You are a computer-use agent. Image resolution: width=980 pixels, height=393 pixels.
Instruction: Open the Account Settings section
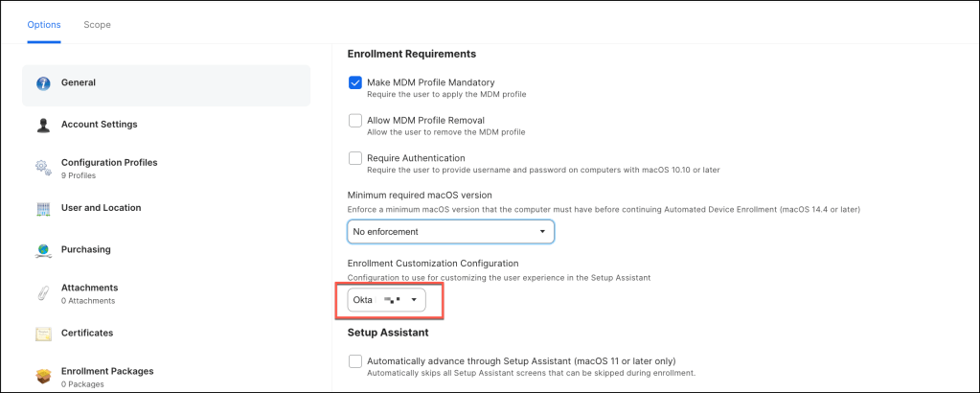tap(99, 125)
